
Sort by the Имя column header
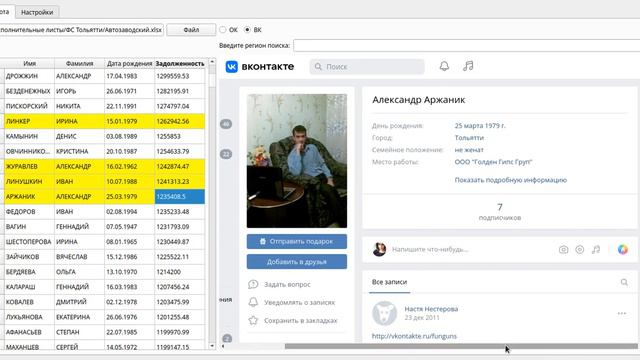pos(29,63)
